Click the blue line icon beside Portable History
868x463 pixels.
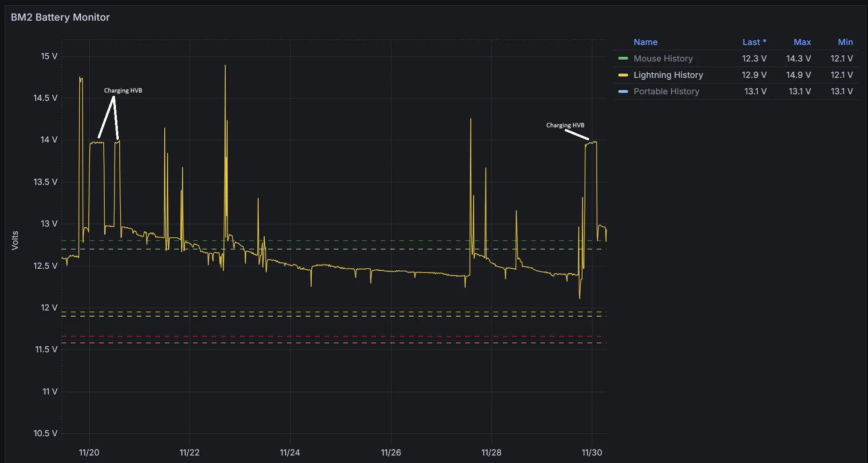623,91
